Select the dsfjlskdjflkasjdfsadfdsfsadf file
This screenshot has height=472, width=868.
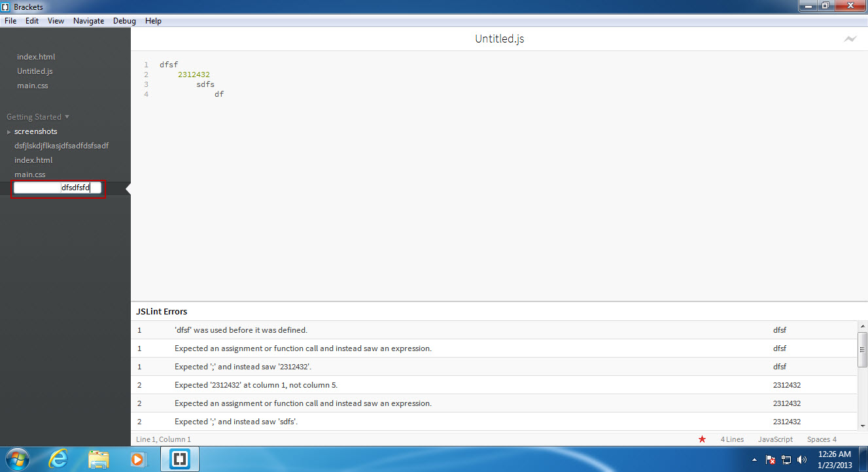coord(61,146)
